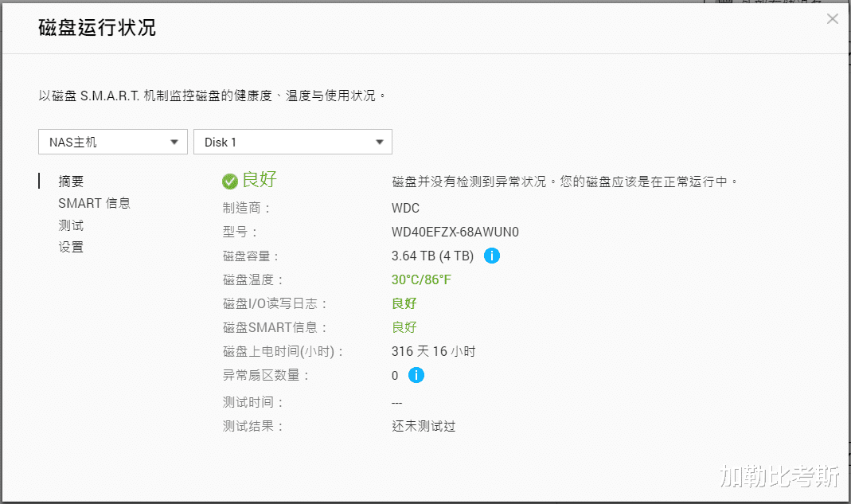Open the 测试 tab

click(71, 225)
